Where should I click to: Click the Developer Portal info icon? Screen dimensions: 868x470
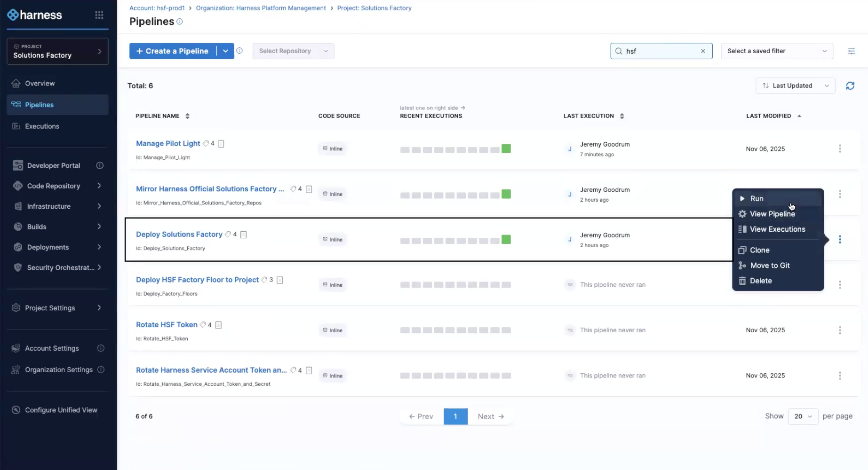100,165
